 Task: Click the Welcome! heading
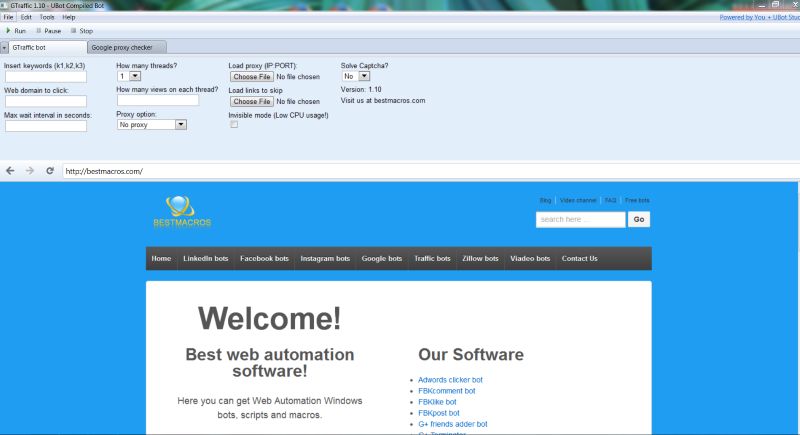[x=269, y=319]
